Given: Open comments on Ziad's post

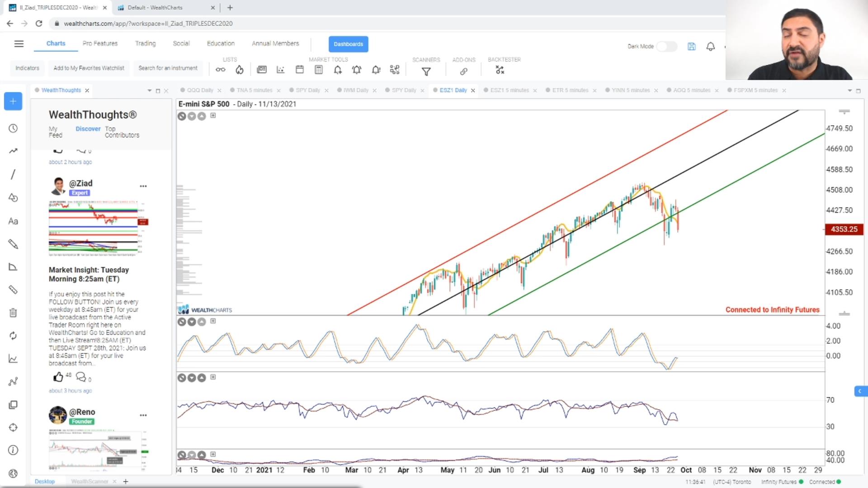Looking at the screenshot, I should pyautogui.click(x=81, y=377).
